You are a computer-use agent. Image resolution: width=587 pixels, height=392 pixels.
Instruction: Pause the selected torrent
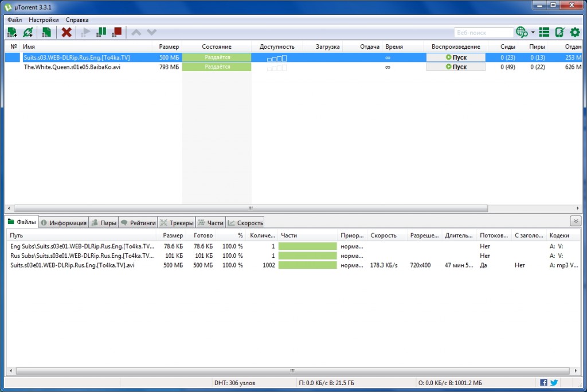click(101, 32)
